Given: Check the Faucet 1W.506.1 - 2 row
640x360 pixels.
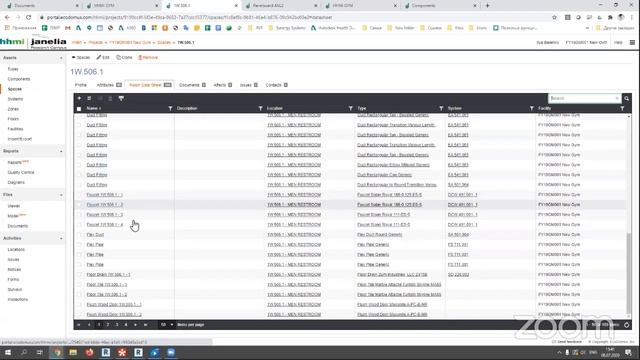Looking at the screenshot, I should pyautogui.click(x=79, y=204).
